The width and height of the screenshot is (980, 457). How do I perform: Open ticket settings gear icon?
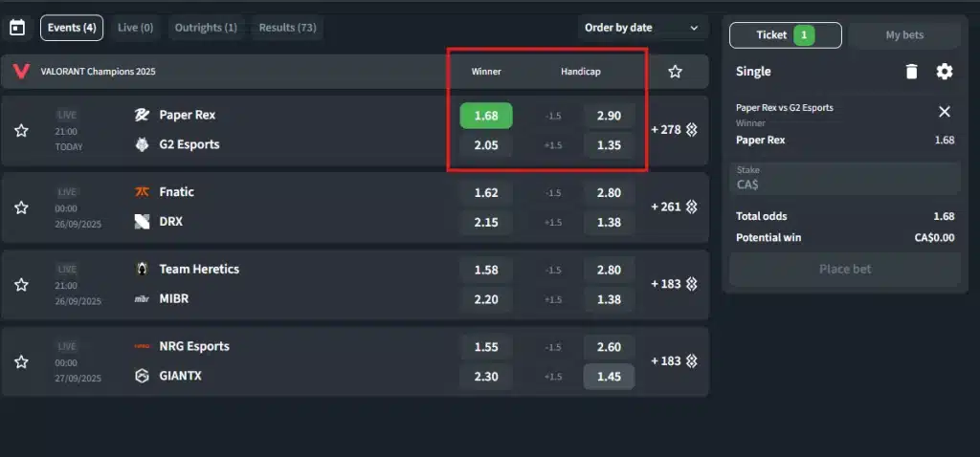[945, 72]
